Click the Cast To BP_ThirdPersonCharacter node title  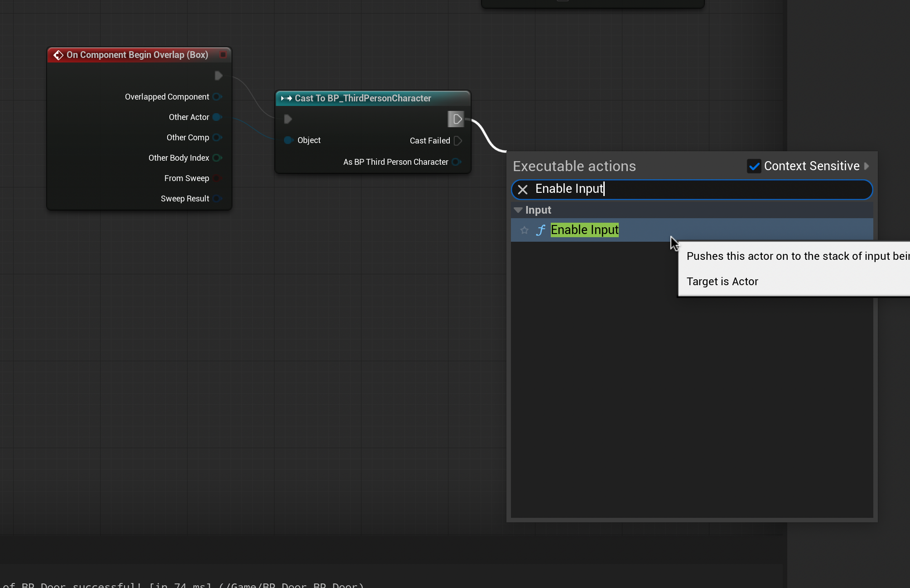(x=362, y=98)
